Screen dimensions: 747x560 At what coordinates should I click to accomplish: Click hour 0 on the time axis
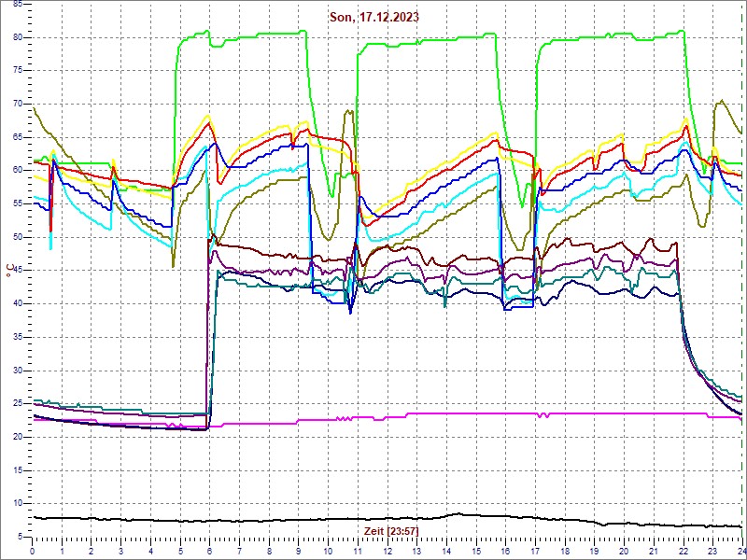[x=33, y=550]
